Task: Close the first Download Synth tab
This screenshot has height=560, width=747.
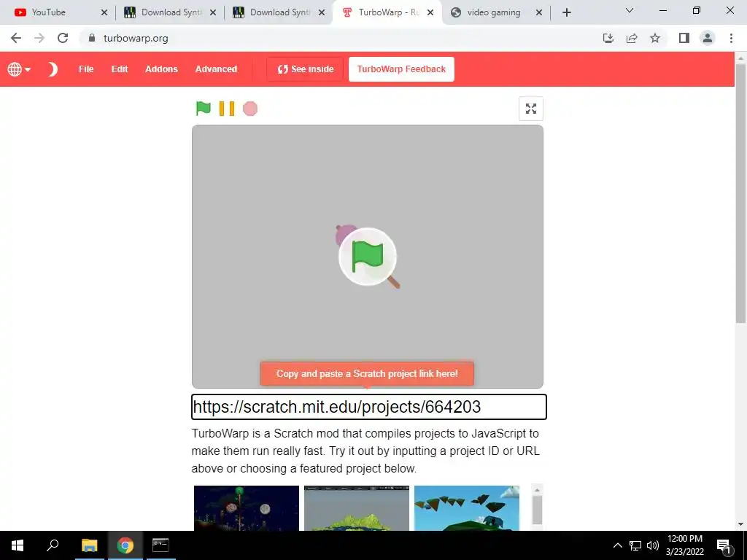Action: pos(213,12)
